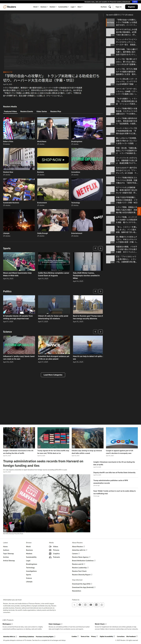Select the Featured Video tab
The image size is (141, 644).
(10, 111)
